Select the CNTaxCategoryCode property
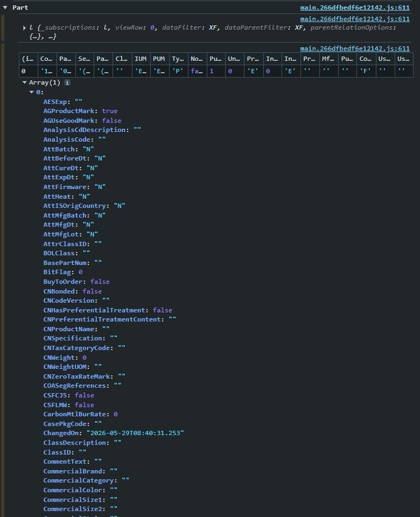This screenshot has width=420, height=517. 85,348
